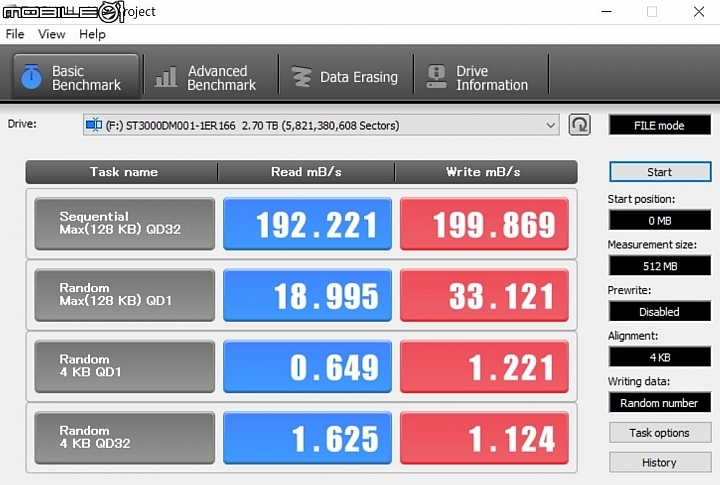Change Alignment 4 KB setting

660,357
